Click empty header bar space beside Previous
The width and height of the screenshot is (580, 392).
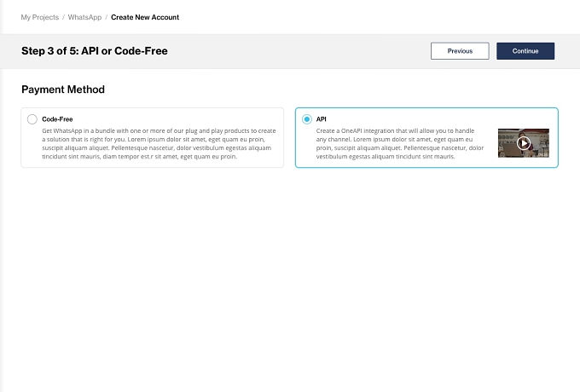pos(296,51)
